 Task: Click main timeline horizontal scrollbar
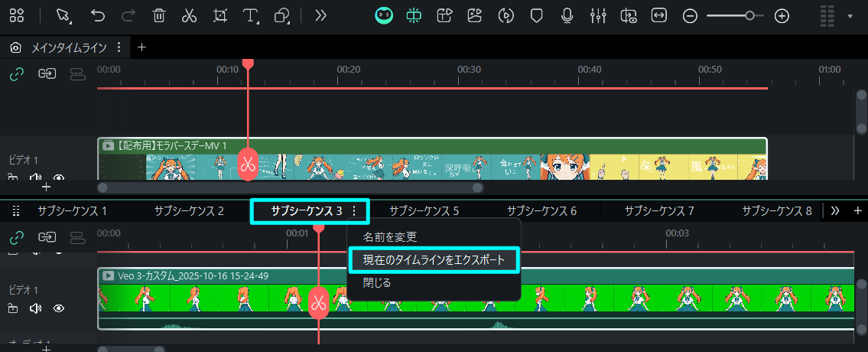(x=290, y=188)
